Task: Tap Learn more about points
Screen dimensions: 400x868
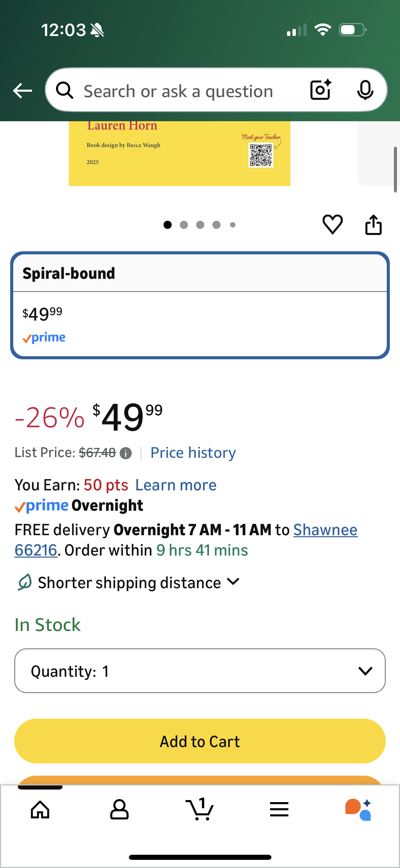Action: point(176,485)
